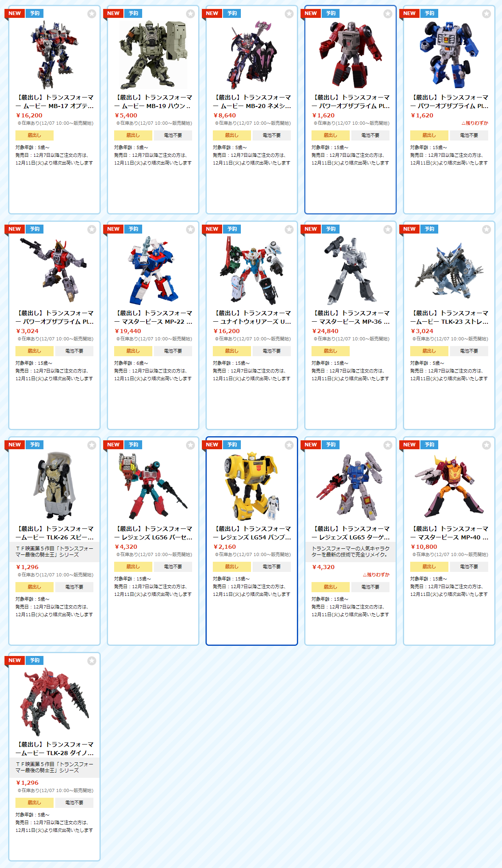Click 蔵出し tag on MB-20 Nemesis card
Viewport: 502px width, 868px height.
pyautogui.click(x=232, y=135)
